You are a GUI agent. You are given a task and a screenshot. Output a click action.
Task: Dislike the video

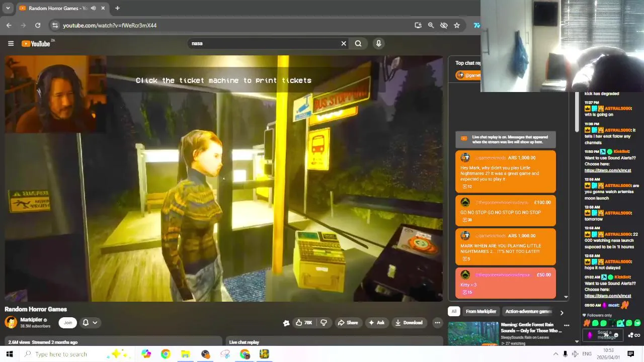pyautogui.click(x=324, y=323)
